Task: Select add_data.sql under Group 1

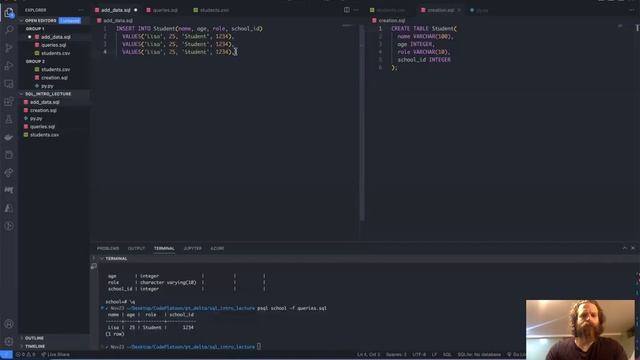Action: click(56, 37)
